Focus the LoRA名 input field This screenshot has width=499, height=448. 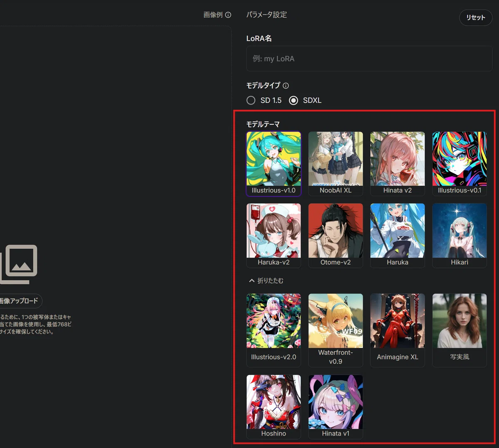click(369, 59)
